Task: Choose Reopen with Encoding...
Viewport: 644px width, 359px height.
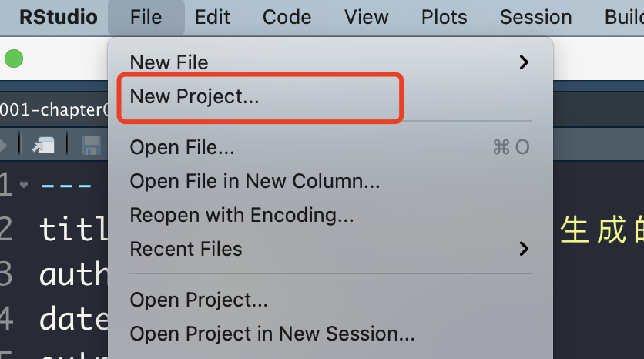Action: 242,215
